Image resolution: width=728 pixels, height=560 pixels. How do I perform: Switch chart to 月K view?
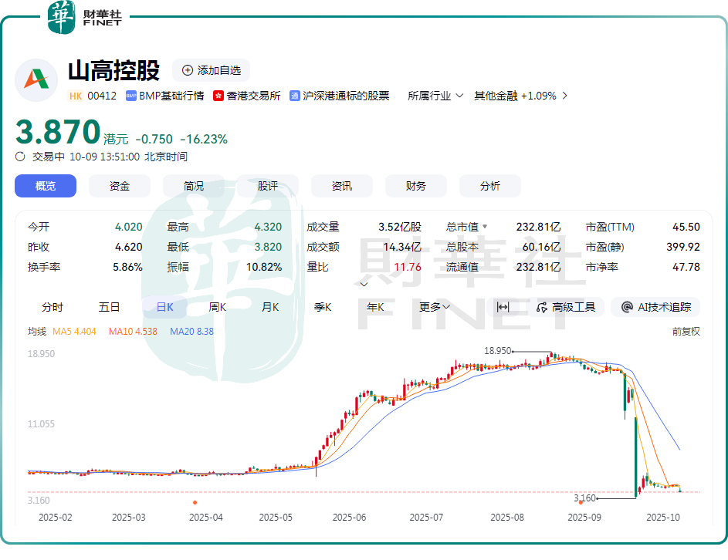269,307
